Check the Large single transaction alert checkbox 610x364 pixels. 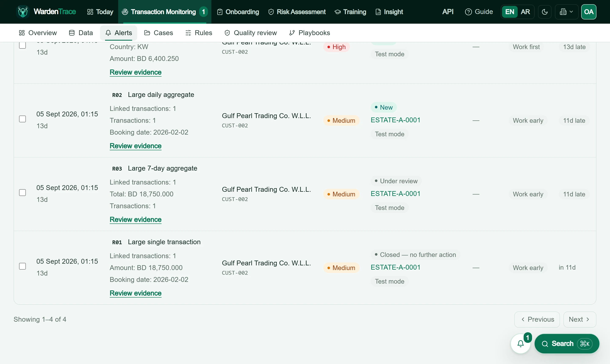point(23,266)
